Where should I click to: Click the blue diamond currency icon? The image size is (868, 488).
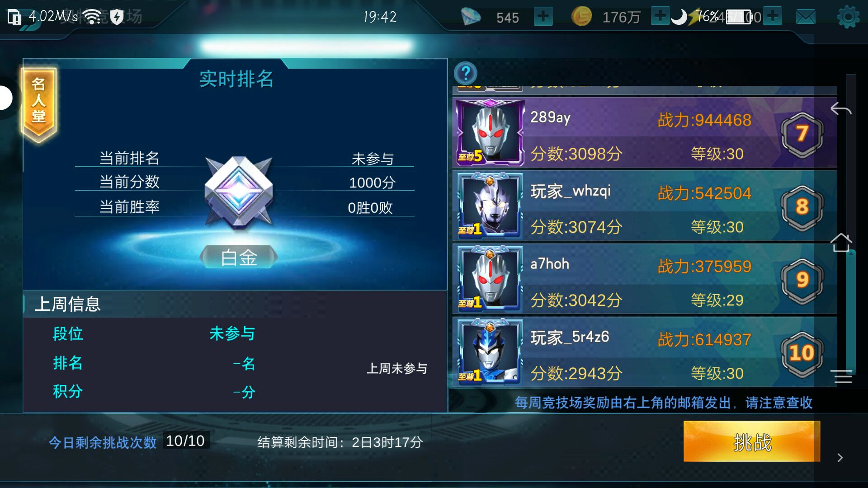click(x=471, y=17)
